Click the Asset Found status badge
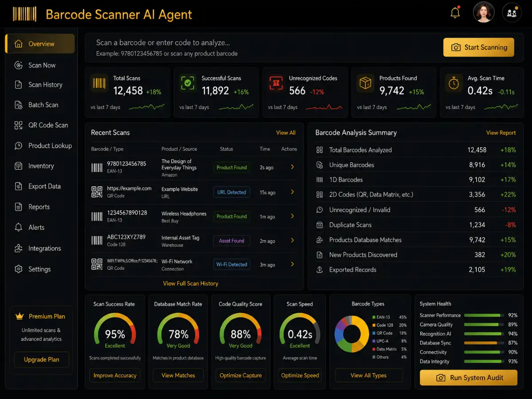The height and width of the screenshot is (399, 532). tap(231, 241)
